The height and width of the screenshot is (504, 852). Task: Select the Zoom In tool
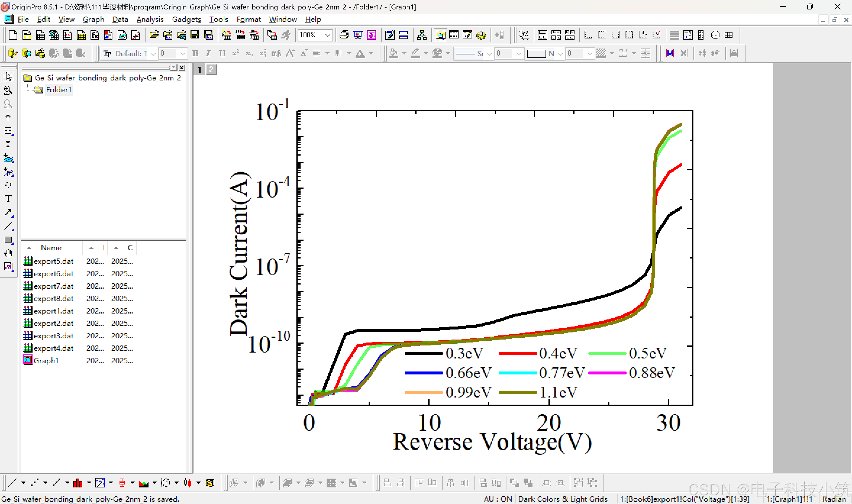pos(8,90)
